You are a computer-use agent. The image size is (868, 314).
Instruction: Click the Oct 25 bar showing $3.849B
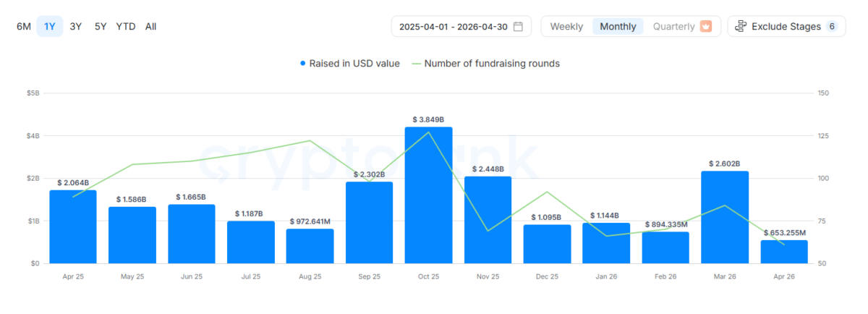click(428, 195)
